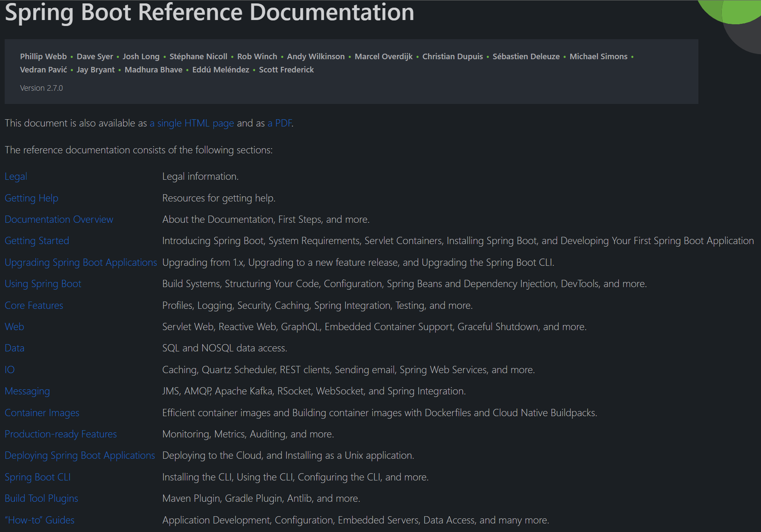Open the Data section link

(14, 348)
